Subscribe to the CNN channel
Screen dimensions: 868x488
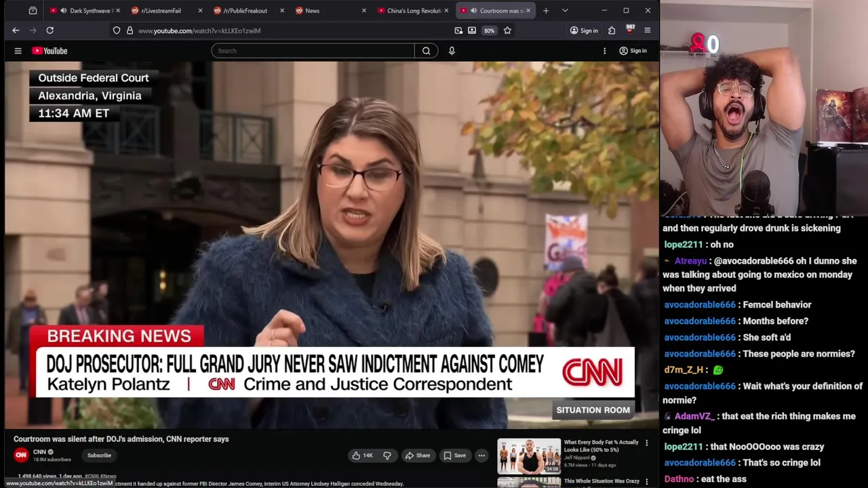pyautogui.click(x=99, y=455)
